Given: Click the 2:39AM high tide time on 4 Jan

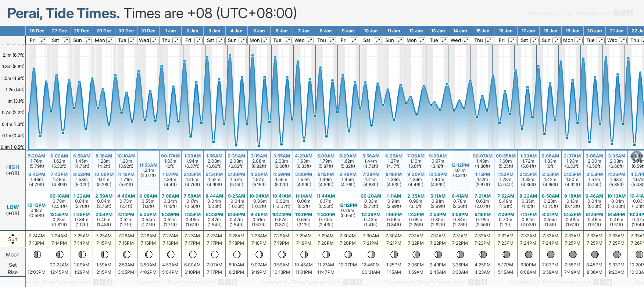Looking at the screenshot, I should click(x=236, y=156).
